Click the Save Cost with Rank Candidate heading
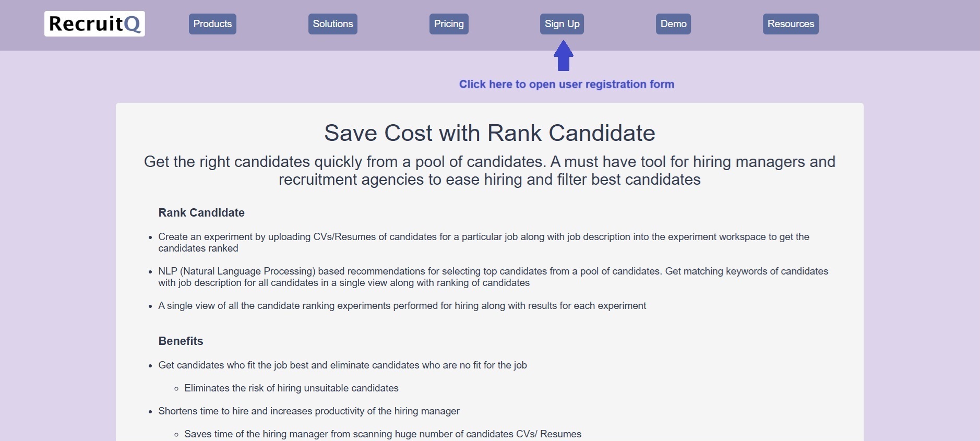This screenshot has width=980, height=441. pyautogui.click(x=489, y=133)
